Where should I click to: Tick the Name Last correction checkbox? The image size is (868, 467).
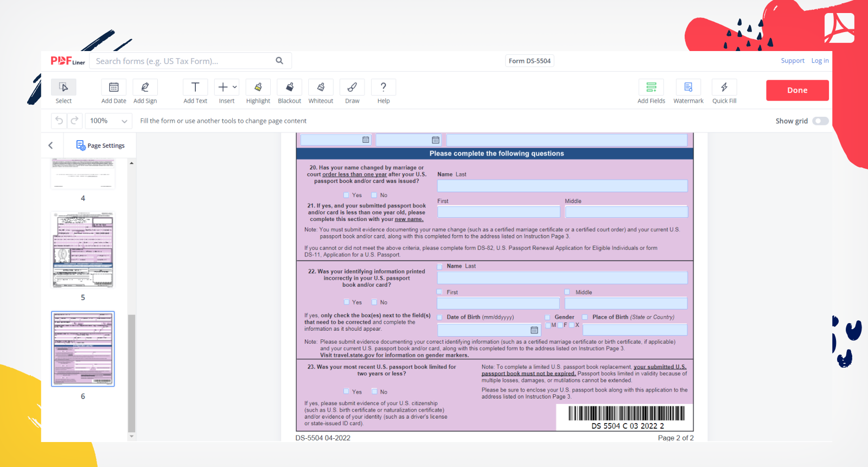coord(440,266)
